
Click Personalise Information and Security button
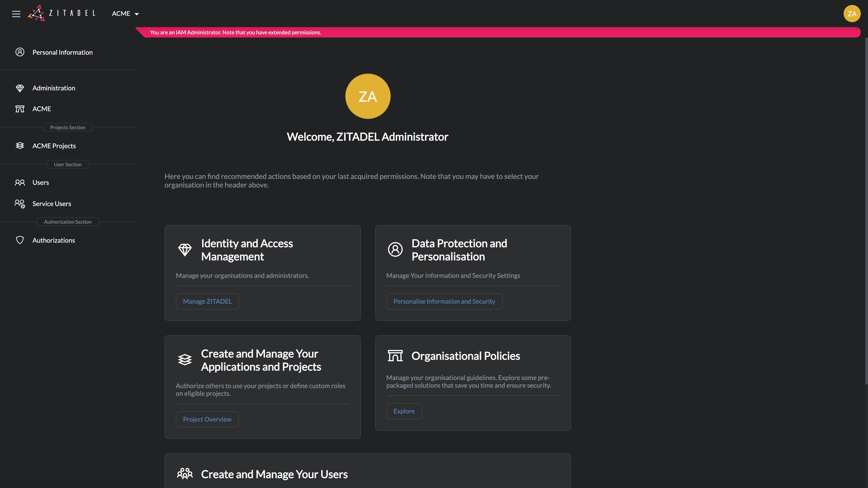[444, 301]
